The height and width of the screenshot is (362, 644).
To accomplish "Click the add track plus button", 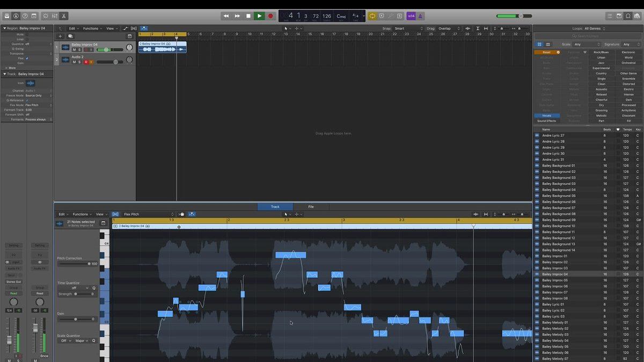I will (x=60, y=36).
